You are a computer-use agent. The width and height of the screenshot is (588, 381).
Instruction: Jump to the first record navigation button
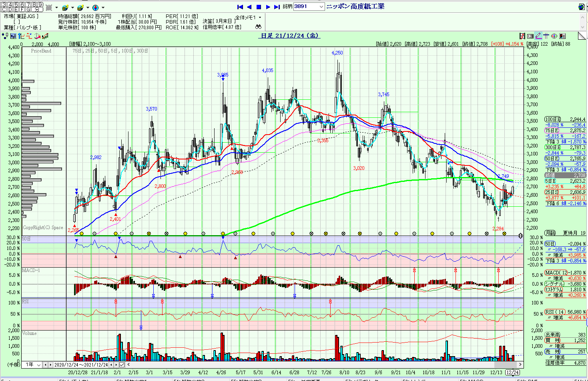pos(240,7)
